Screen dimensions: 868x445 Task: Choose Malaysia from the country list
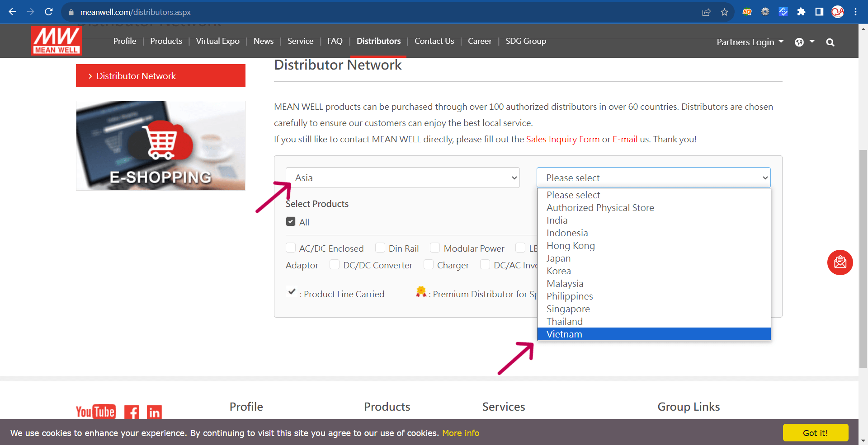pyautogui.click(x=654, y=284)
